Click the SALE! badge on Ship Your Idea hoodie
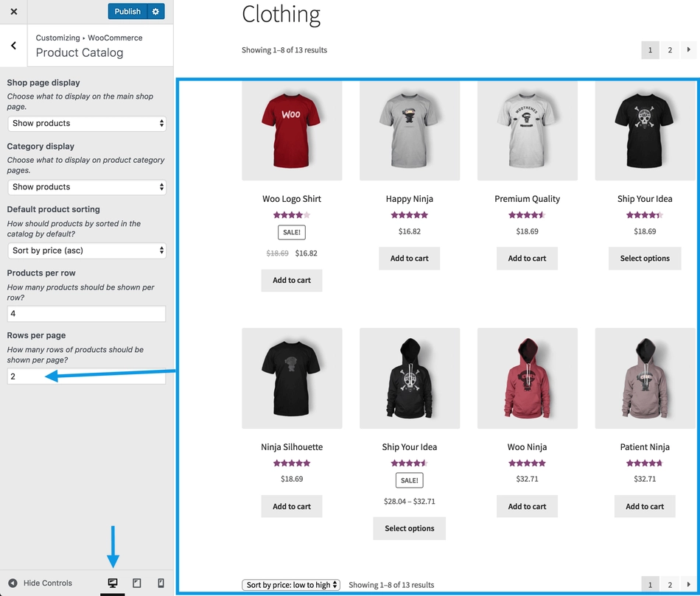This screenshot has height=596, width=700. pyautogui.click(x=410, y=480)
